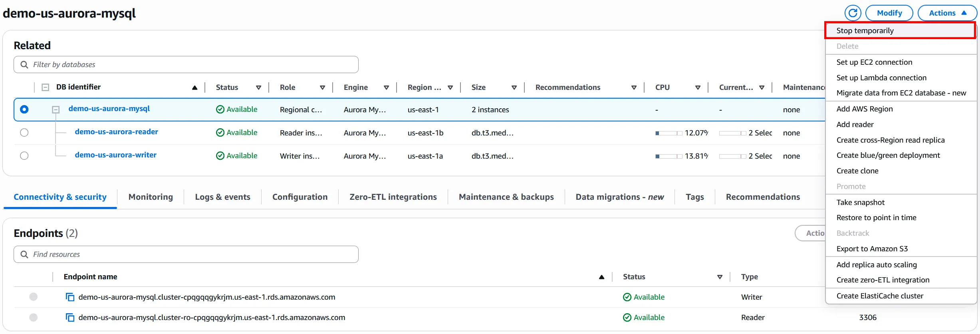The width and height of the screenshot is (980, 334).
Task: Copy the cluster-ro reader endpoint name
Action: coord(70,318)
